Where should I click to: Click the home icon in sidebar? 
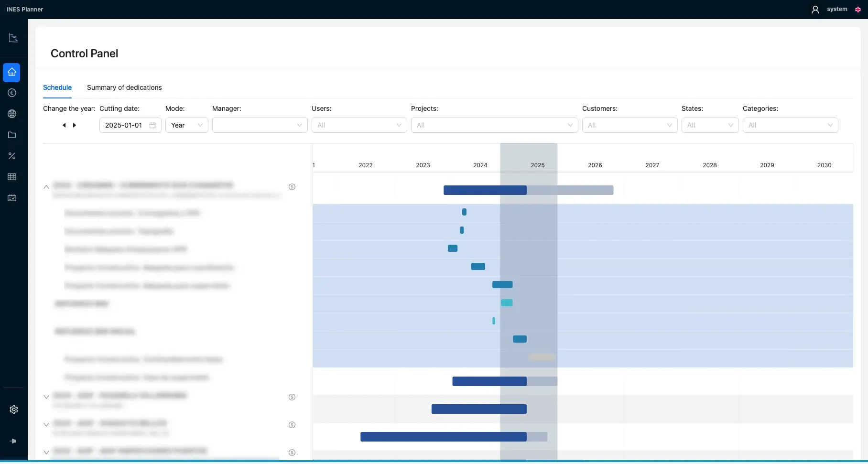click(12, 72)
